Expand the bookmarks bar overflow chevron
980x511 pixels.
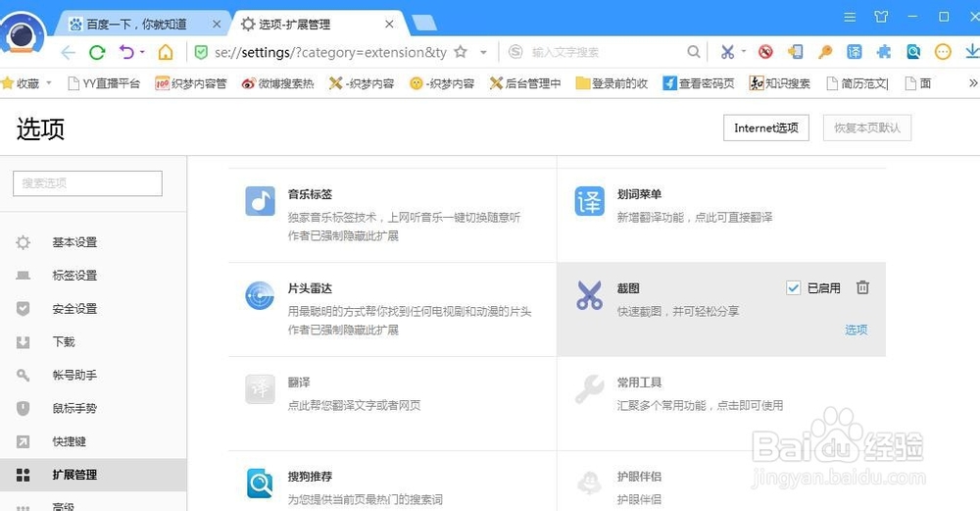[972, 83]
